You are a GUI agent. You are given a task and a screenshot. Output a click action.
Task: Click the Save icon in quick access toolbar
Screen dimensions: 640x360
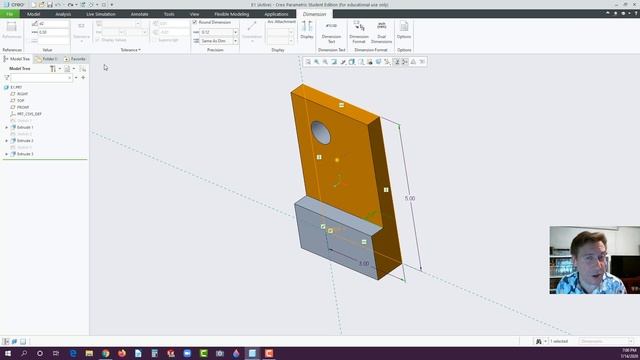click(x=49, y=4)
